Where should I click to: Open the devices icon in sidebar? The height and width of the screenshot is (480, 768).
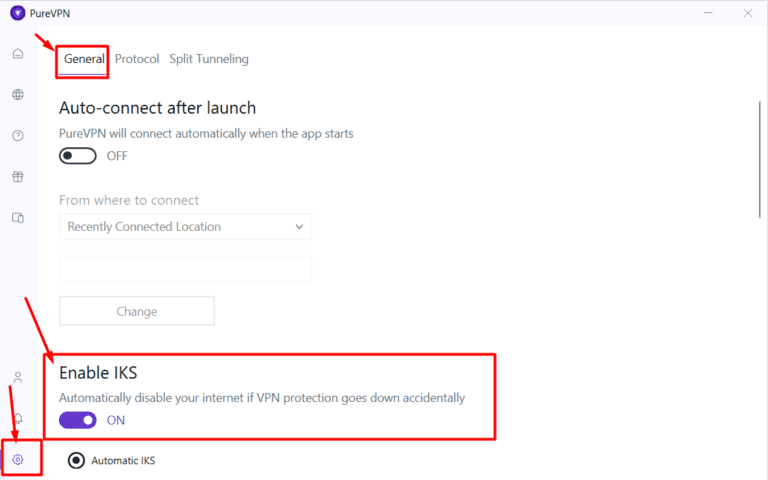click(18, 217)
